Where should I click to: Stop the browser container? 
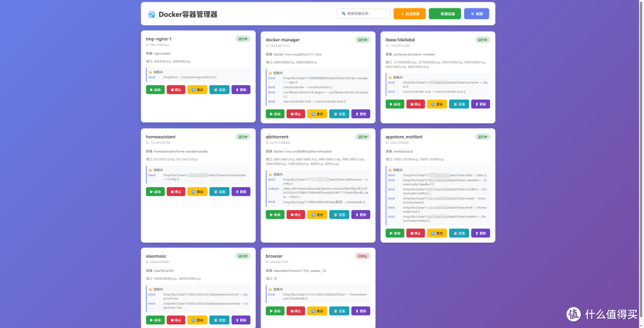click(296, 311)
